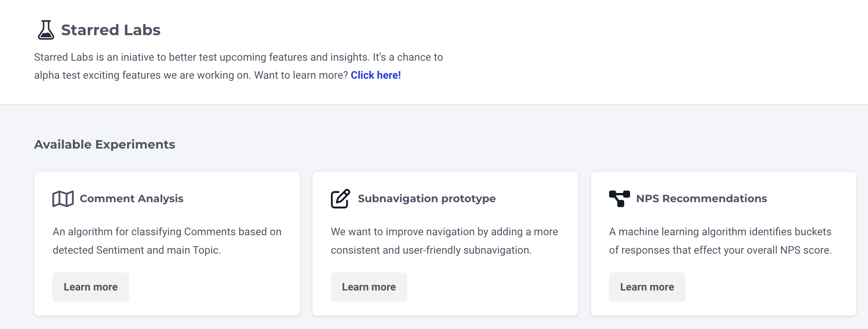Image resolution: width=868 pixels, height=329 pixels.
Task: Click the NPS Recommendations card title
Action: (701, 199)
